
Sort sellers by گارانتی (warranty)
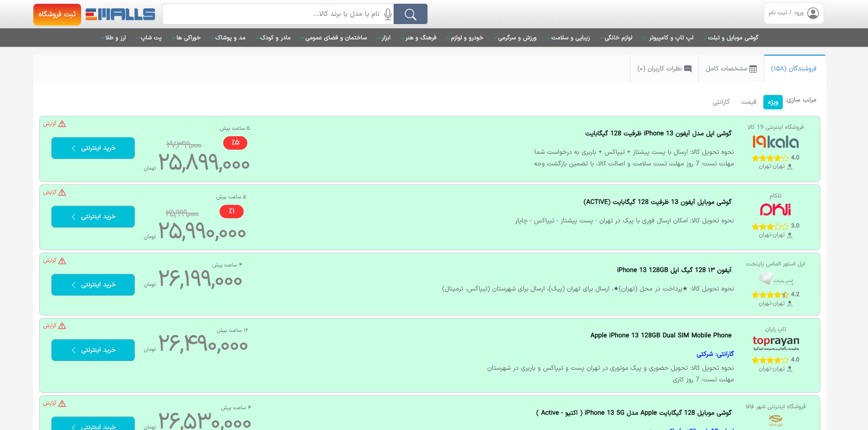coord(721,102)
